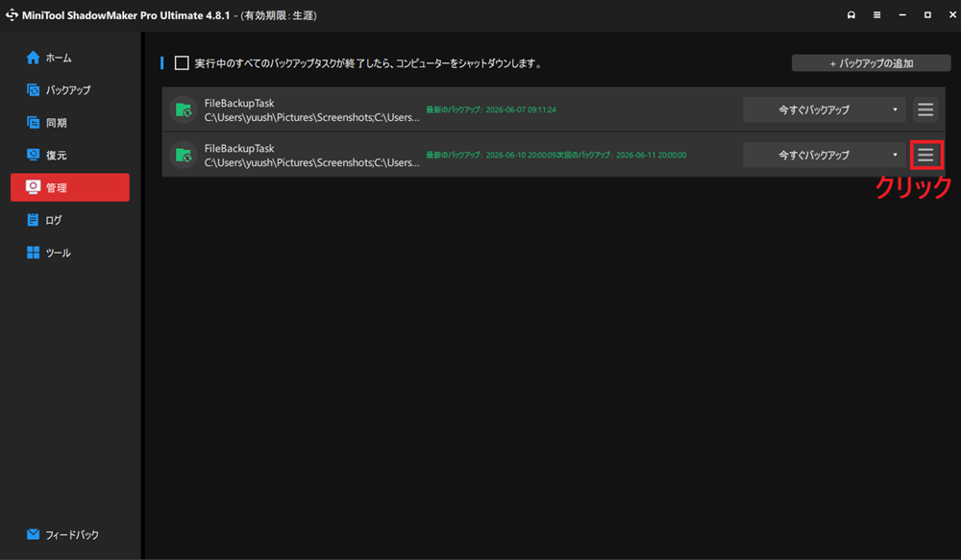
Task: Click the source path under the second FileBackupTask
Action: [x=312, y=162]
